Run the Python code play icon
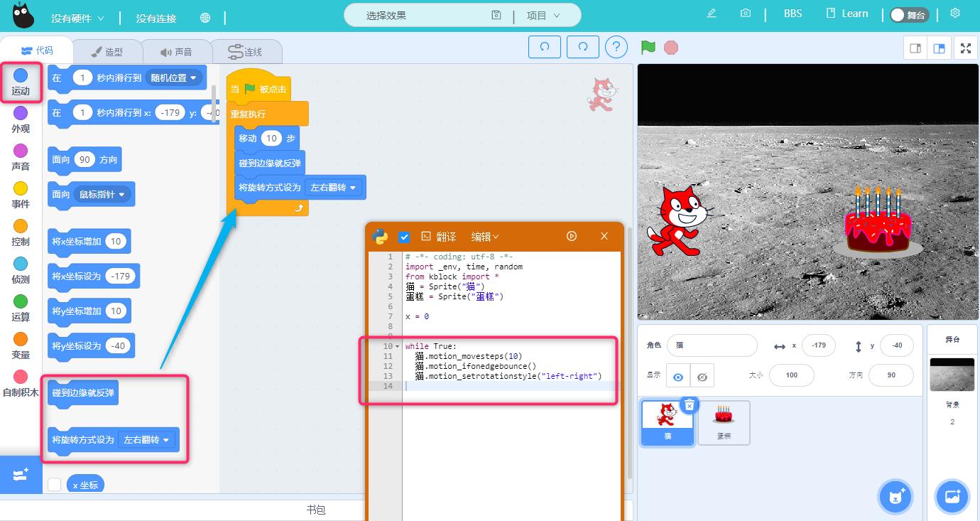This screenshot has height=521, width=980. pos(572,236)
